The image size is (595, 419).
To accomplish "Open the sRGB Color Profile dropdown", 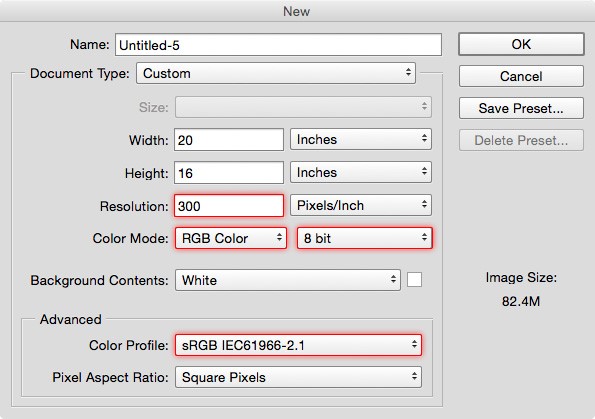I will click(298, 345).
